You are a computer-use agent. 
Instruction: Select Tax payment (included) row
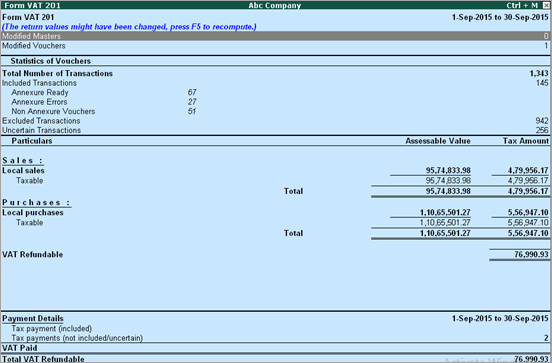pyautogui.click(x=275, y=328)
